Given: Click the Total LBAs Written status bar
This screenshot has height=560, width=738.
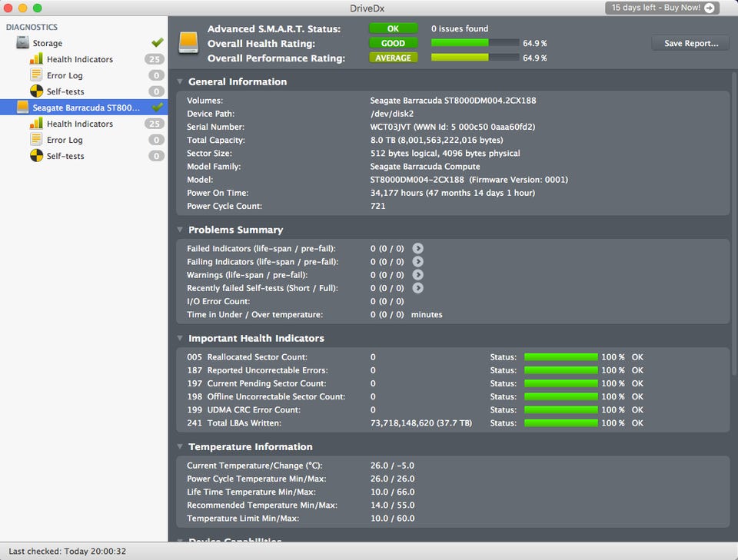Looking at the screenshot, I should 561,422.
